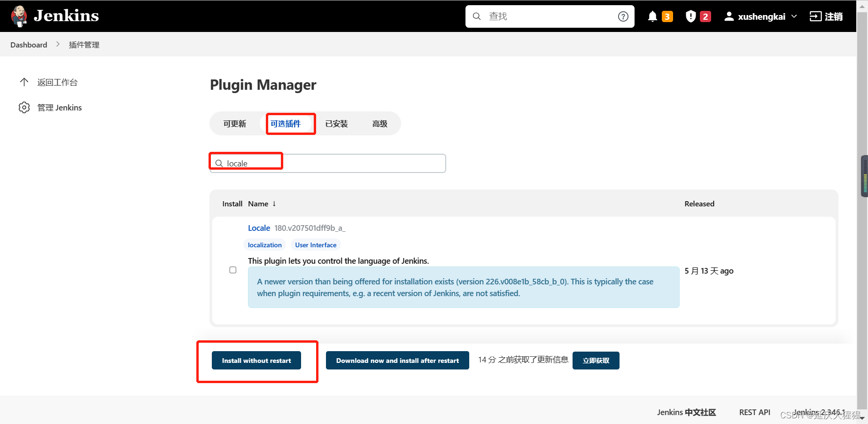Viewport: 868px width, 424px height.
Task: Go to Dashboard breadcrumb
Action: [x=29, y=45]
